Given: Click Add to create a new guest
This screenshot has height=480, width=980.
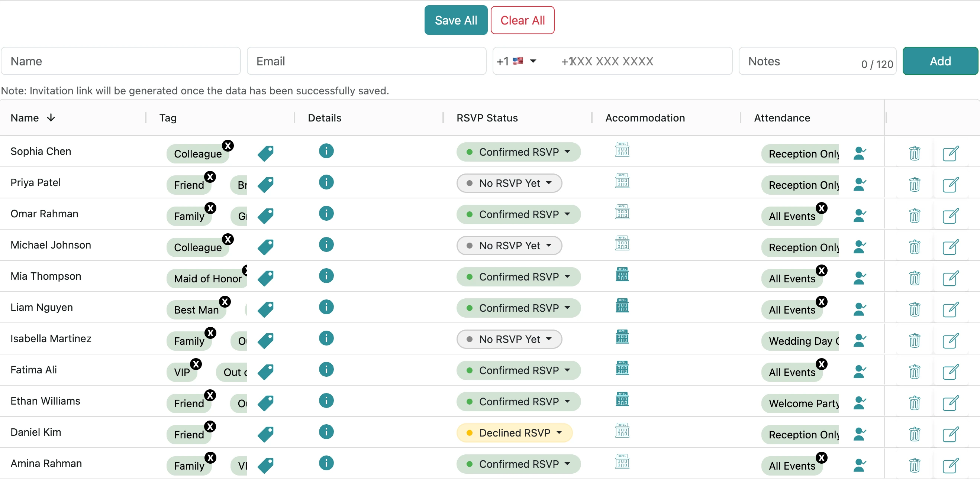Looking at the screenshot, I should [x=940, y=61].
